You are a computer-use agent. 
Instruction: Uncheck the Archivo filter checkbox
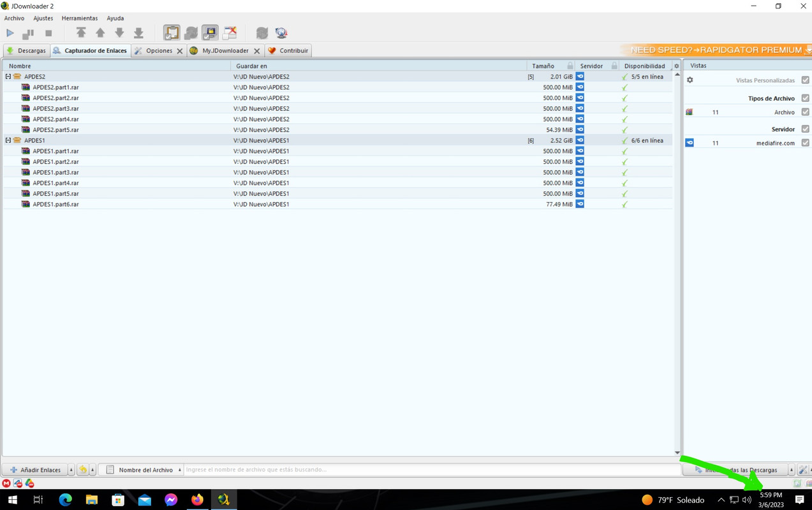[805, 112]
